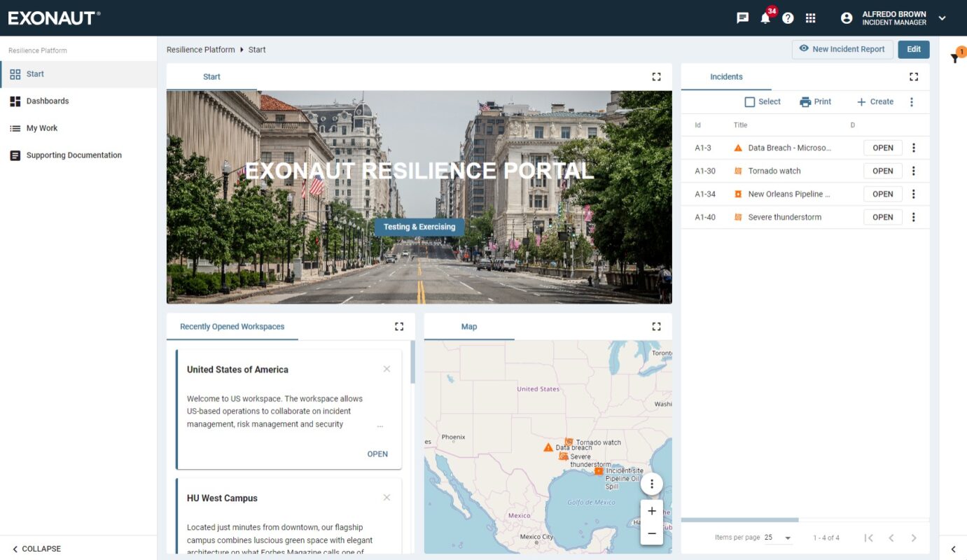Go to first page of incidents
This screenshot has width=967, height=560.
(x=869, y=538)
